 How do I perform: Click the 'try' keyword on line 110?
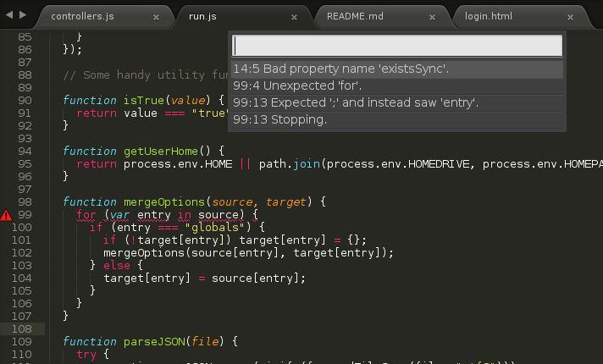[86, 355]
